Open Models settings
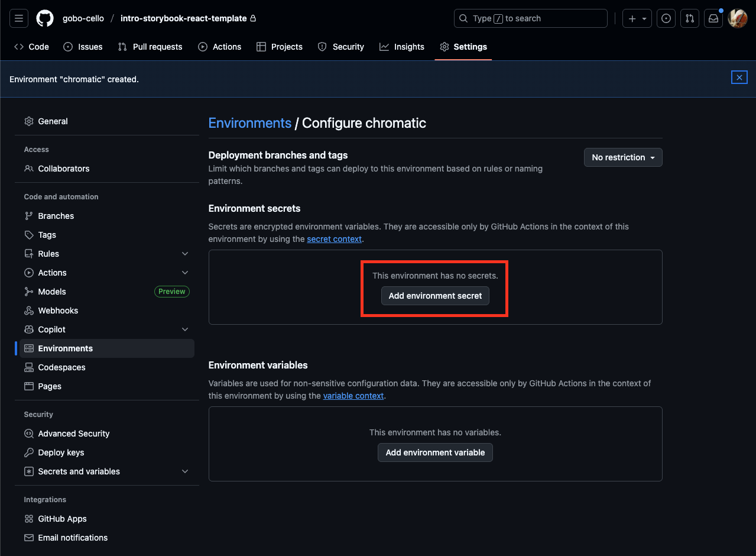This screenshot has width=756, height=556. (107, 292)
